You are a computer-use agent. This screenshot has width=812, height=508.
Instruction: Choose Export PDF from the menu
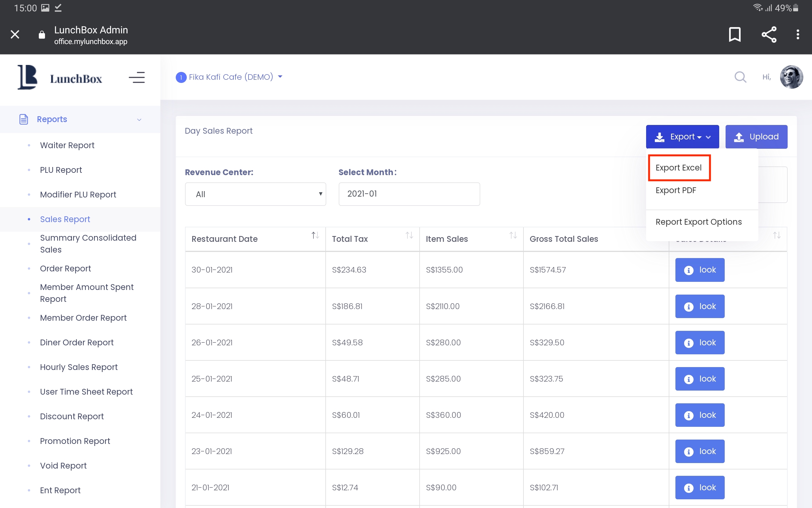point(676,190)
